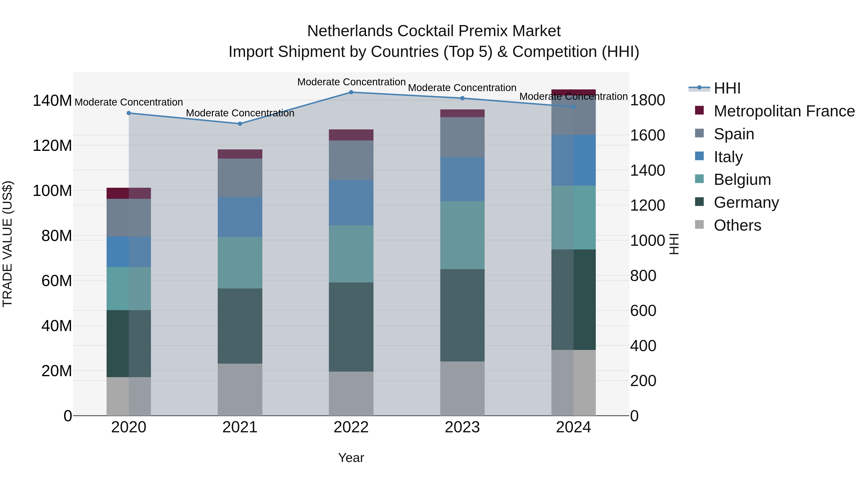
Task: Select the 2023 HHI data point
Action: click(x=462, y=98)
